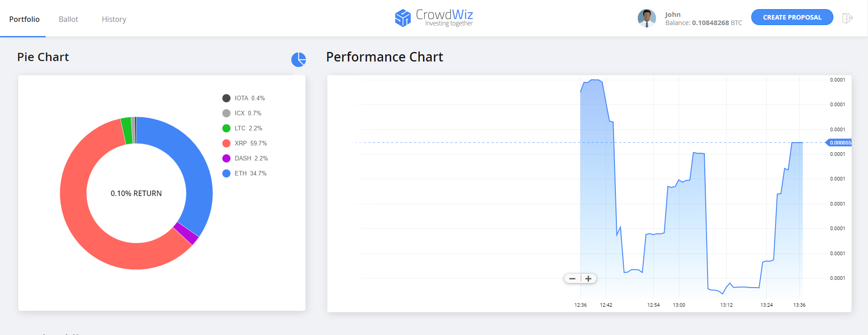Click John's profile avatar
This screenshot has width=868, height=335.
[x=646, y=18]
